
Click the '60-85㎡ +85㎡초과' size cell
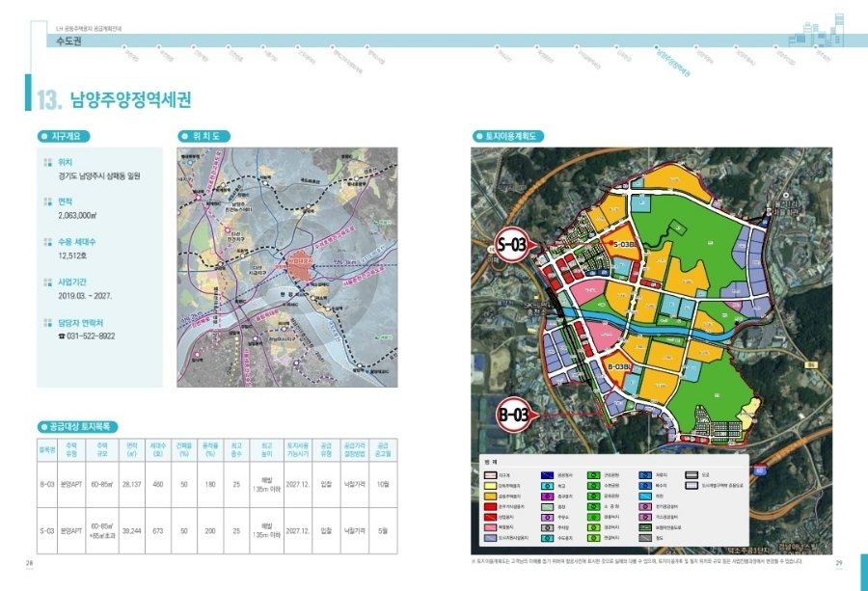click(102, 531)
